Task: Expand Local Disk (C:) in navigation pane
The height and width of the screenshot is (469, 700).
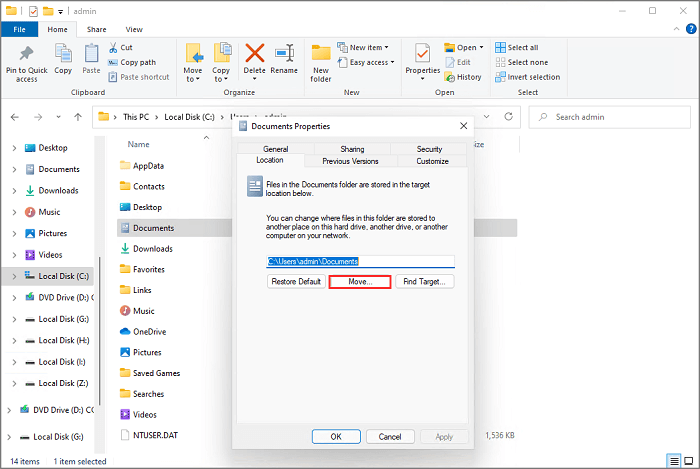Action: coord(14,276)
